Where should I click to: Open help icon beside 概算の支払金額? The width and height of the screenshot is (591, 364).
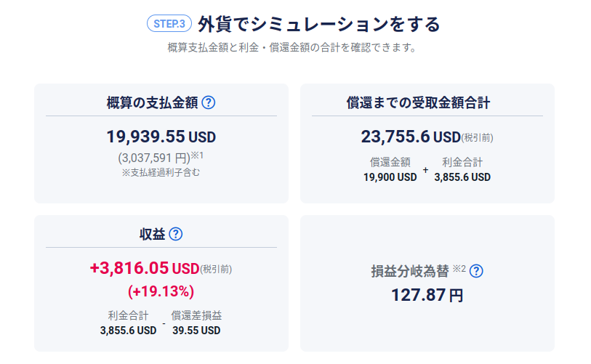[x=209, y=102]
